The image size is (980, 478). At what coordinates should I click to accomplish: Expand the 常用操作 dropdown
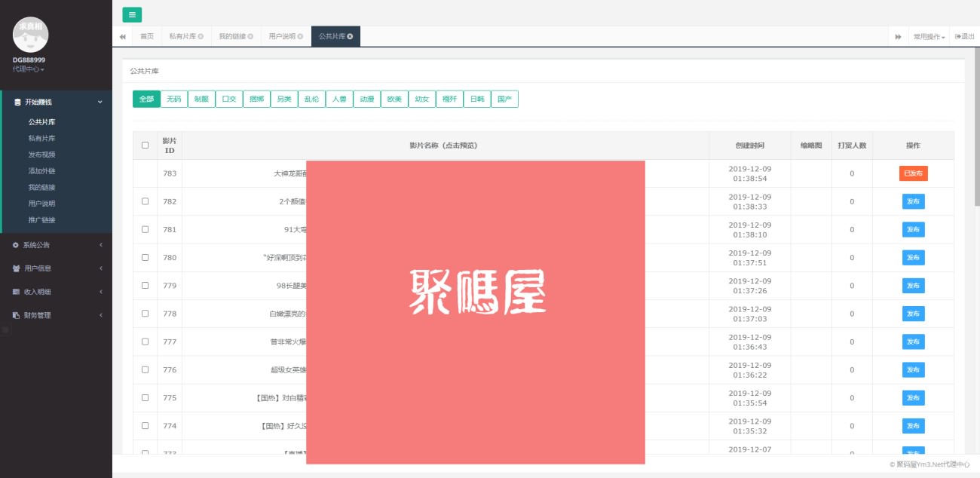pos(929,36)
